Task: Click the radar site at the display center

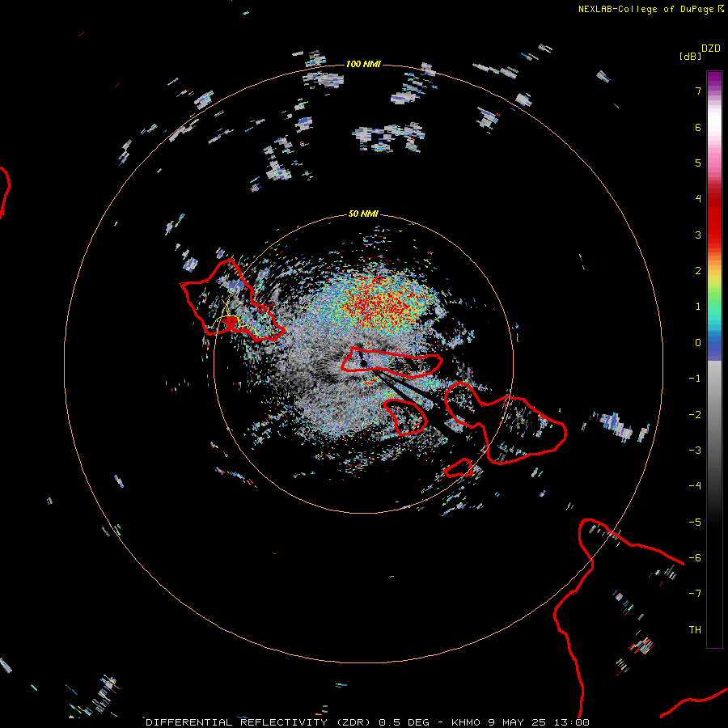Action: pyautogui.click(x=363, y=363)
